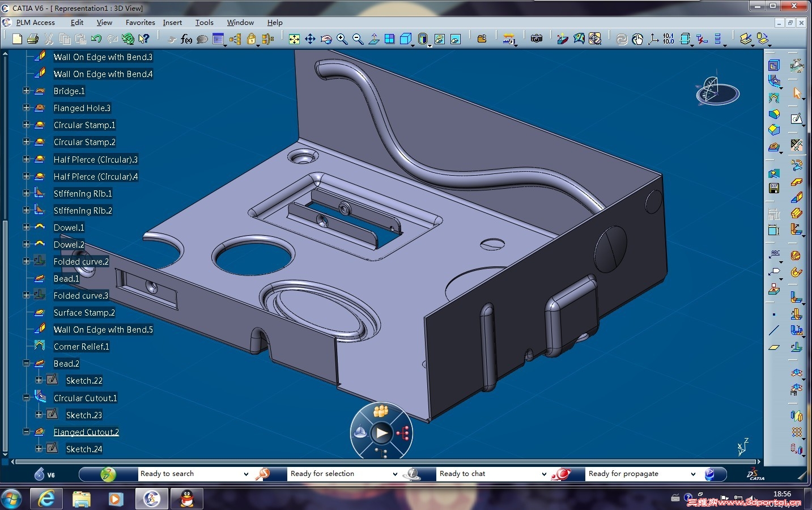Click the Fit All In view icon
The image size is (812, 510).
coord(294,39)
